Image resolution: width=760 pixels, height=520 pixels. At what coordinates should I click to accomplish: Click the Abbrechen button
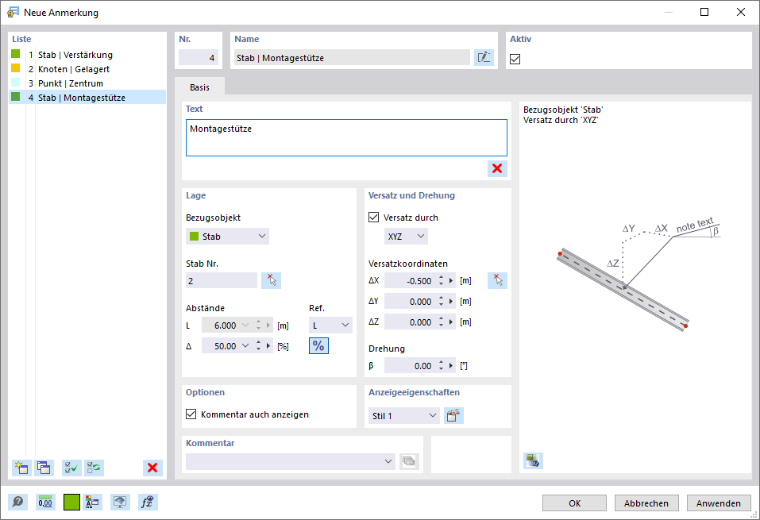646,503
